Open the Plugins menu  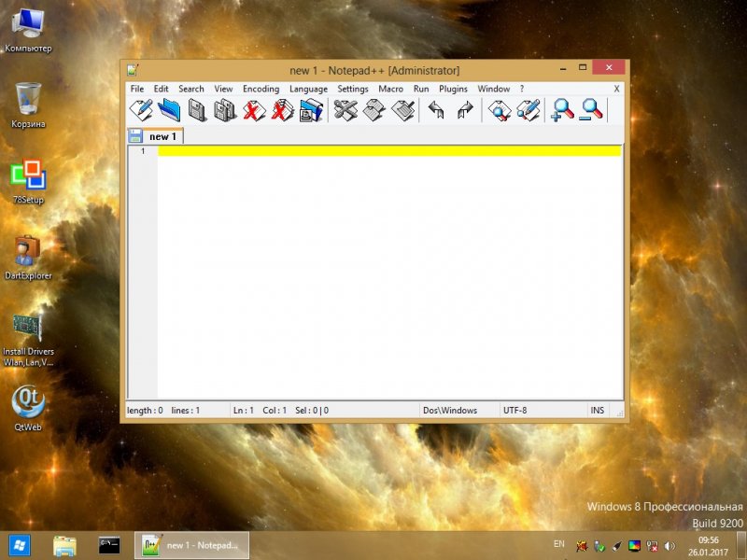pyautogui.click(x=453, y=89)
